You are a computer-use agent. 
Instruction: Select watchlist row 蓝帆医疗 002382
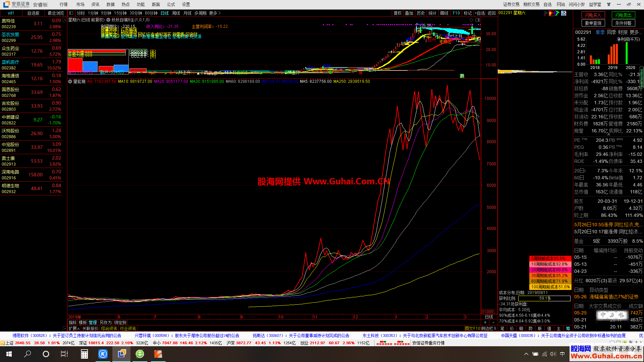tap(31, 65)
